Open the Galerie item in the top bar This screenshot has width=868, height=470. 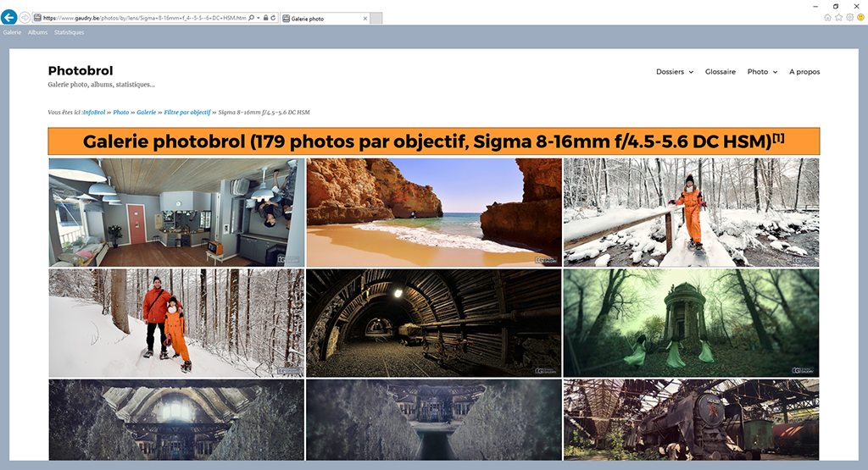[x=12, y=33]
